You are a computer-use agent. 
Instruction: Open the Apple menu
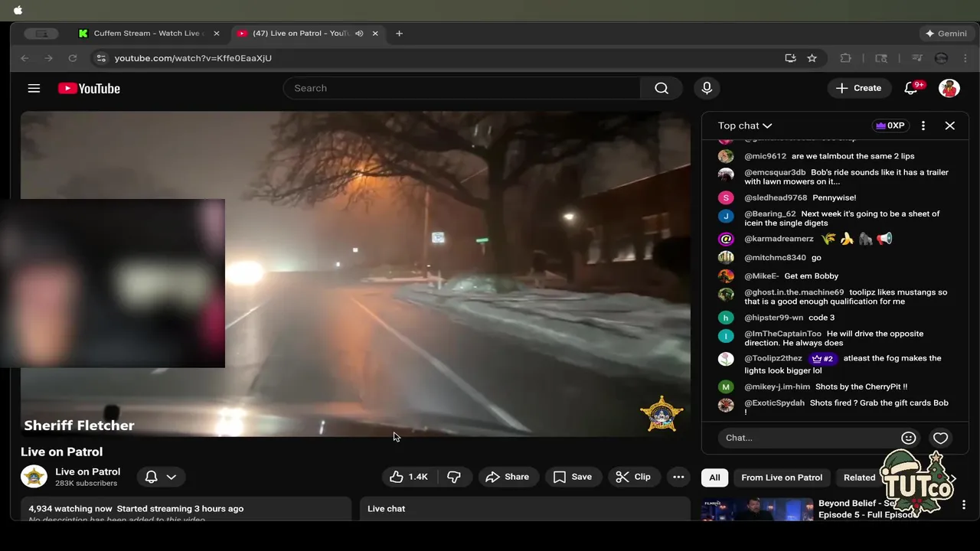point(18,10)
